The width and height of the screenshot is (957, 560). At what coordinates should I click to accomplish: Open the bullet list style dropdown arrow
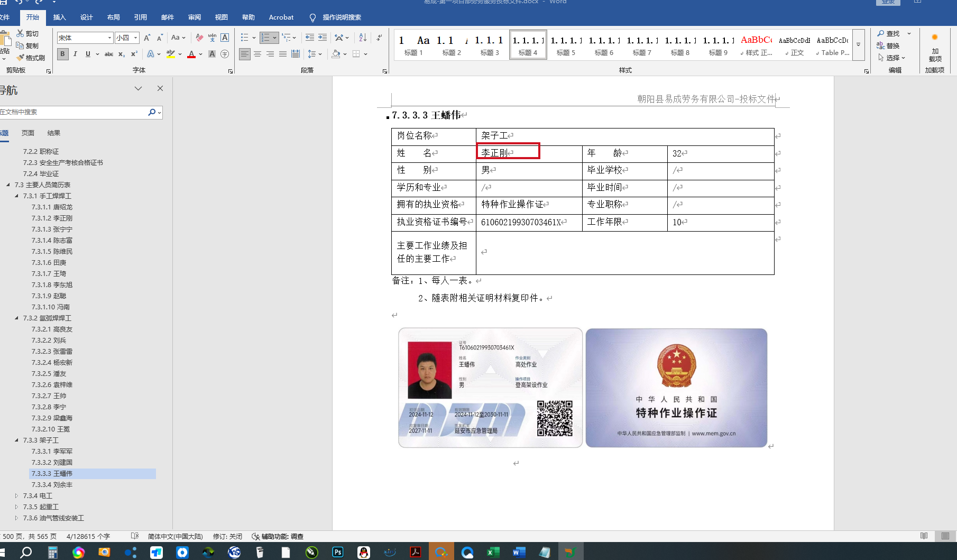254,38
